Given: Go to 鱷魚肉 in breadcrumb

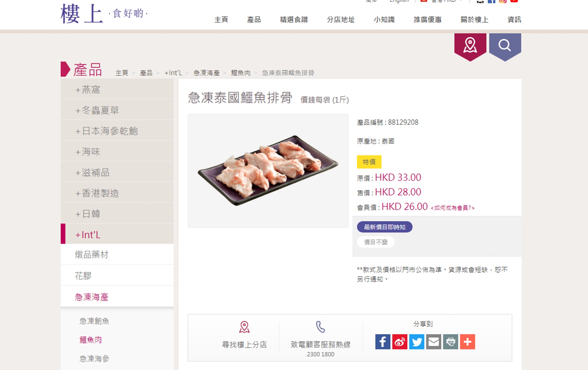Looking at the screenshot, I should [x=241, y=73].
